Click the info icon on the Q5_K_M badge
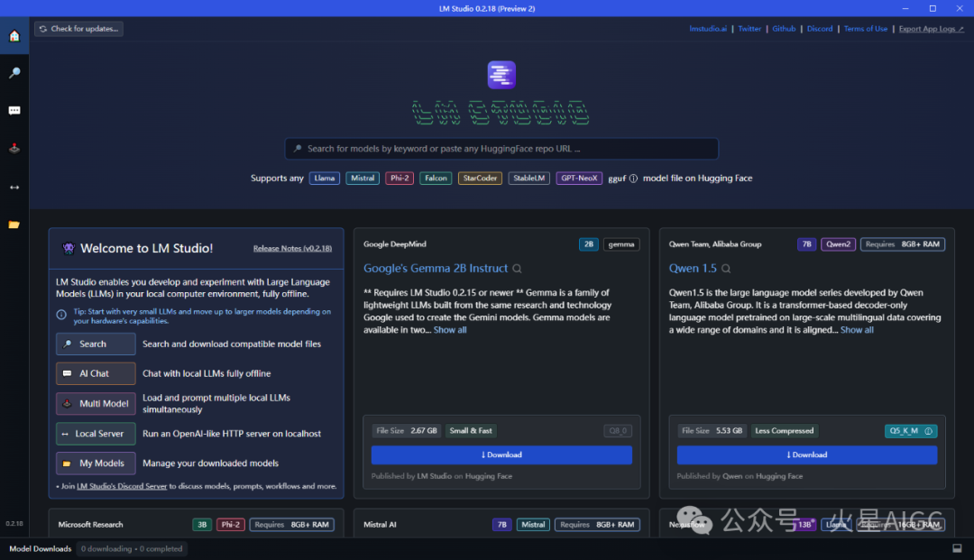 tap(928, 431)
